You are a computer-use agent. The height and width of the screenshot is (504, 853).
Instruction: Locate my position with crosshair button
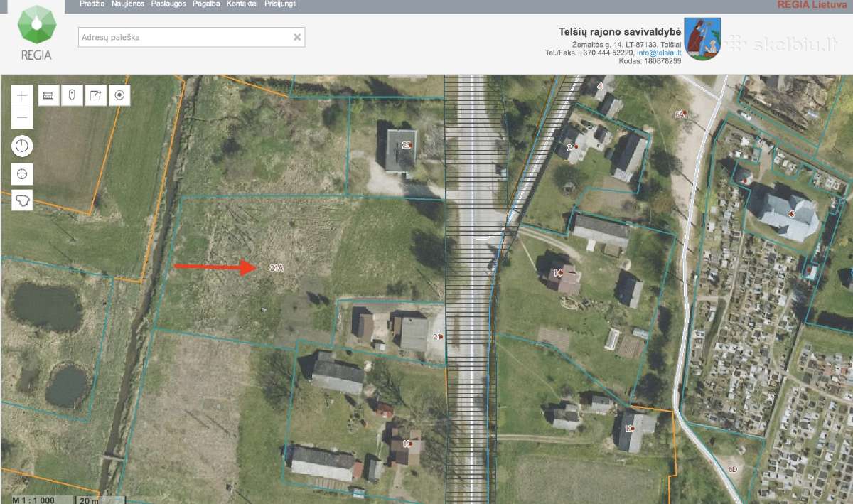point(23,173)
